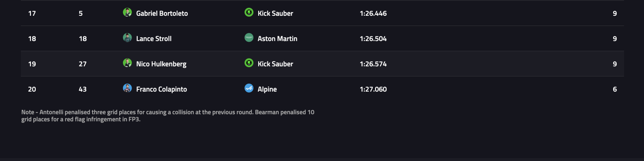Click Franco Colapinto's driver avatar icon
This screenshot has height=161, width=644.
pyautogui.click(x=128, y=88)
